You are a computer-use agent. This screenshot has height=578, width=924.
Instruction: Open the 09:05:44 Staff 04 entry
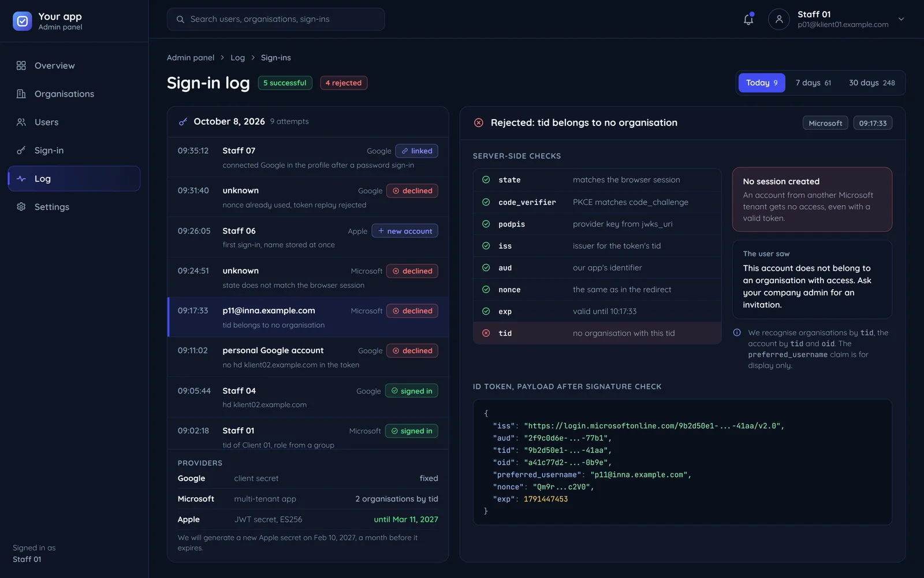click(308, 397)
